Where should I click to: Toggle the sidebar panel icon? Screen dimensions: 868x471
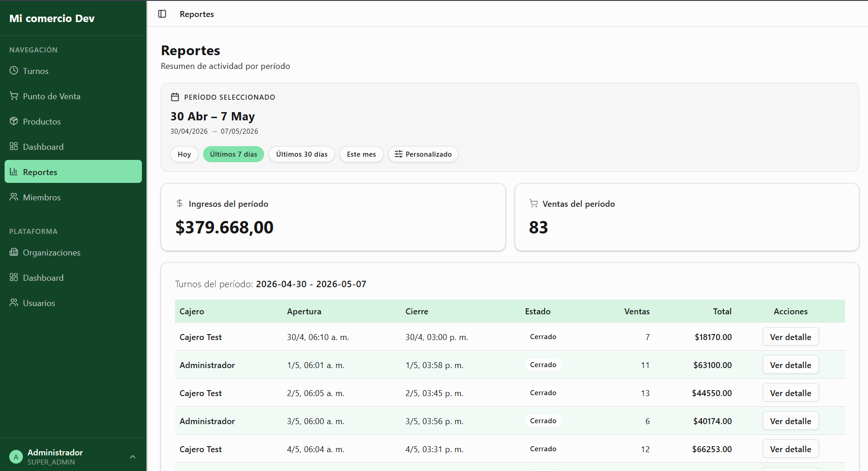pos(162,14)
